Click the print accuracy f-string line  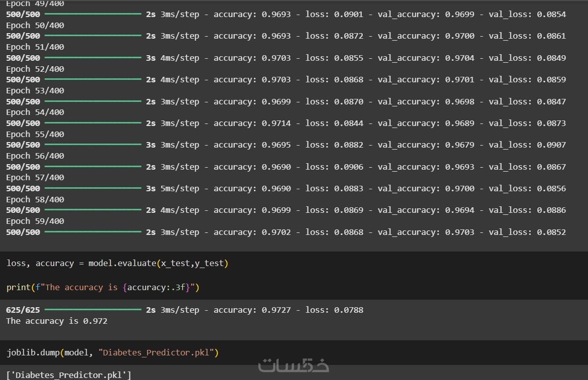[103, 288]
